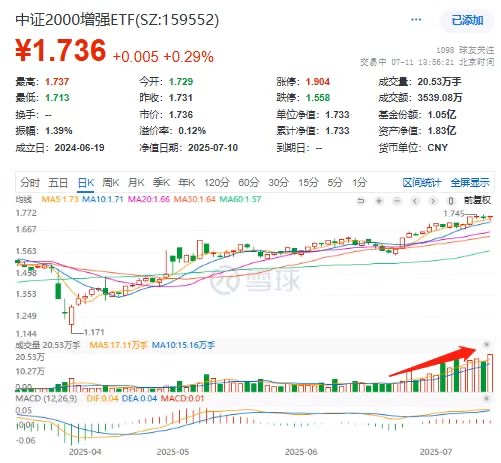Click 全屏显示 to show fullscreen
501x463 pixels.
tap(470, 183)
